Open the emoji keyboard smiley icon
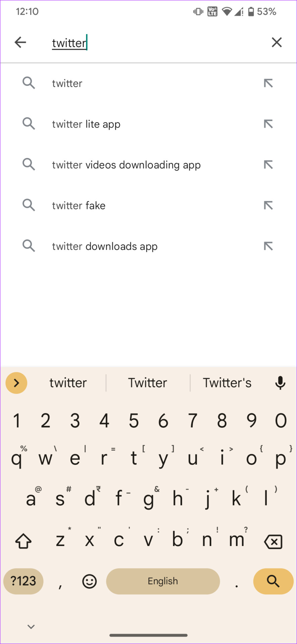Image resolution: width=297 pixels, height=644 pixels. point(90,581)
